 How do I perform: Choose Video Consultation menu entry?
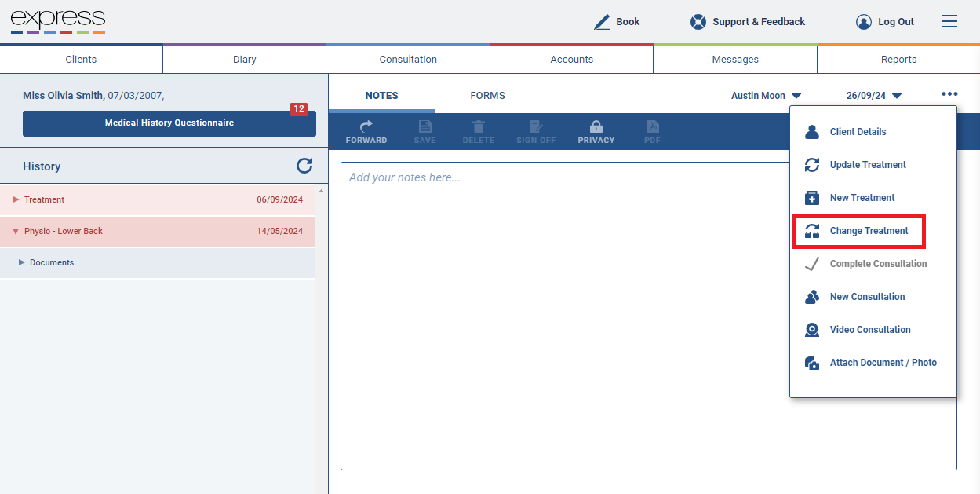[870, 330]
